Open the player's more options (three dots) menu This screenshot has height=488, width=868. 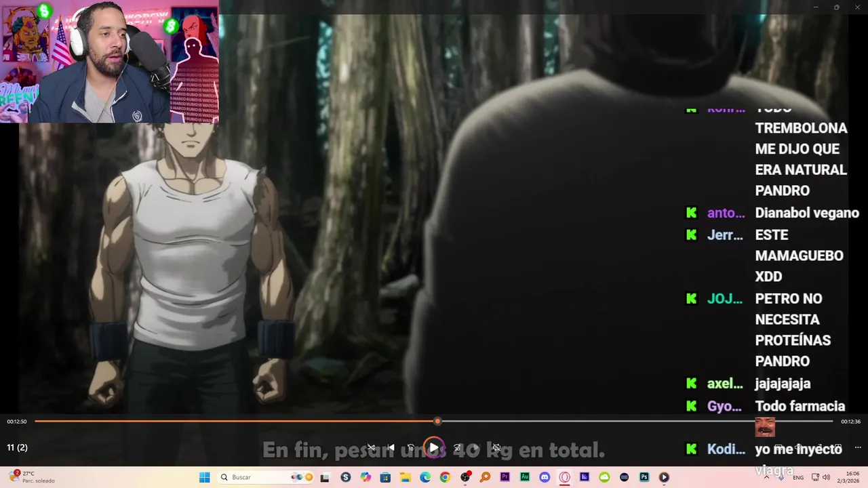(858, 447)
